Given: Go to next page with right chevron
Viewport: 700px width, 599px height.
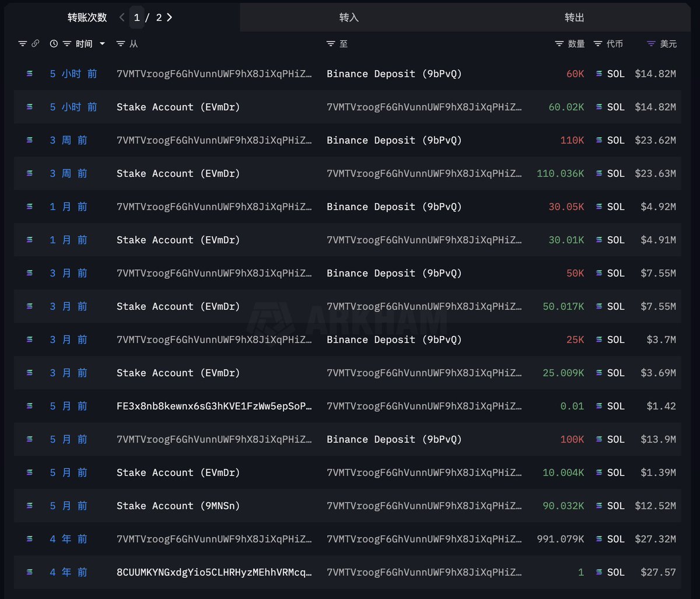Looking at the screenshot, I should click(169, 17).
